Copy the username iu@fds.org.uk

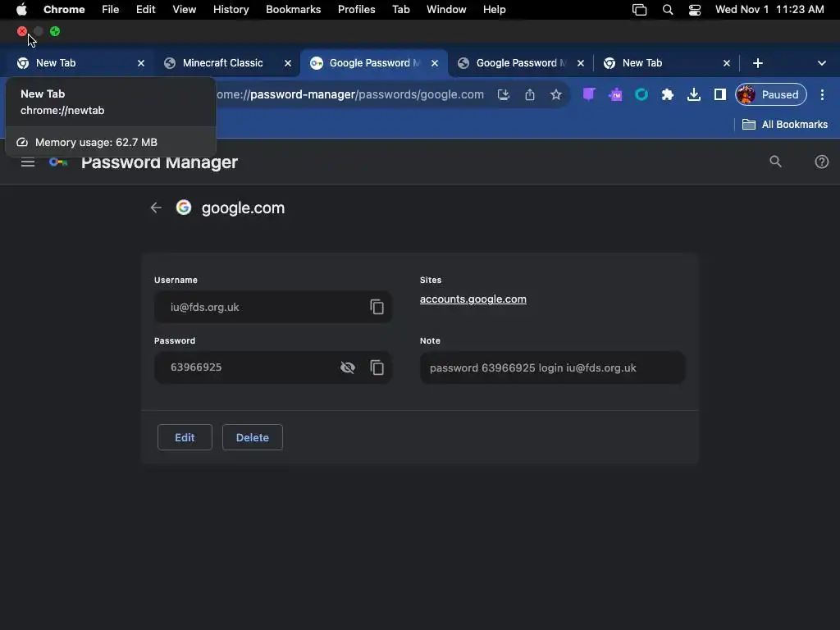click(377, 307)
